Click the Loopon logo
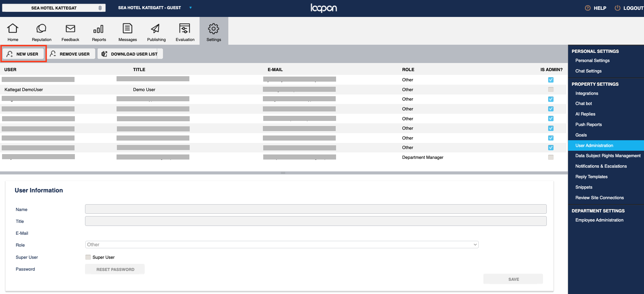The width and height of the screenshot is (644, 294). tap(324, 8)
